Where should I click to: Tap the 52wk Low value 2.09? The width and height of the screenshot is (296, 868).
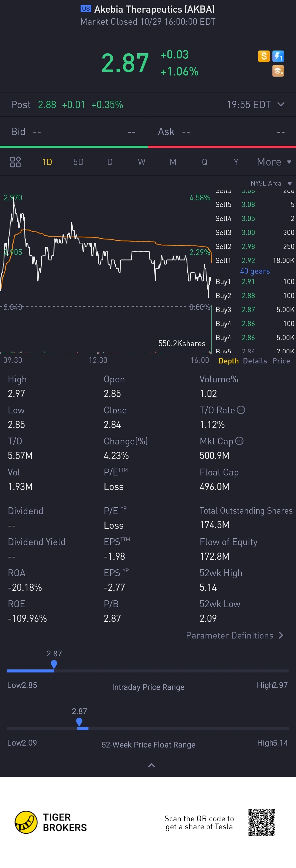coord(208,618)
